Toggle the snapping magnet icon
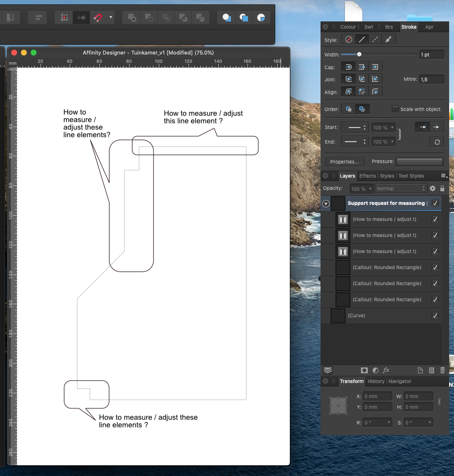 point(98,18)
